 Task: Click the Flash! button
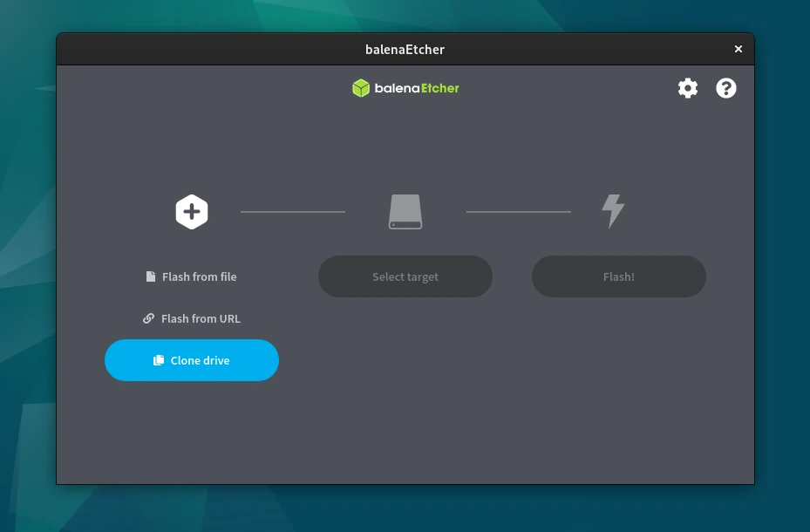[619, 276]
